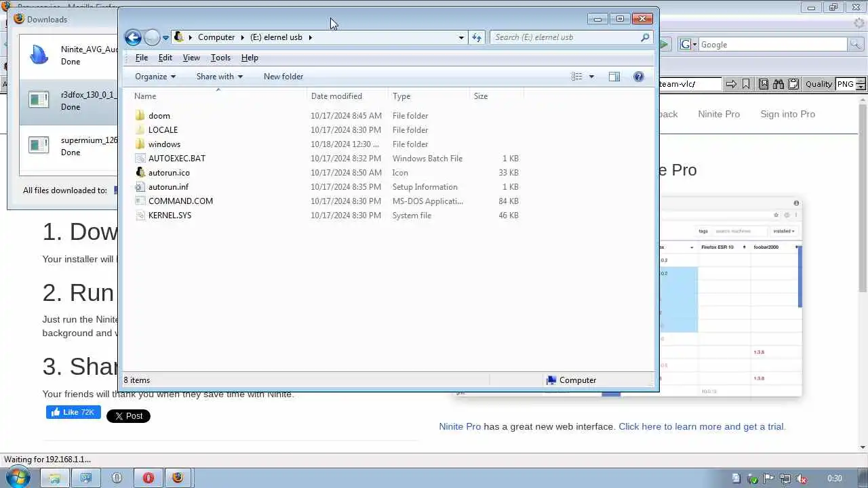This screenshot has width=868, height=488.
Task: Select Ninite_AVG download entry
Action: (x=68, y=56)
